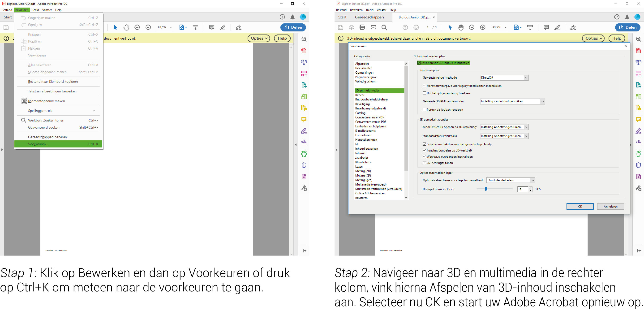
Task: Enable Dubbelzijdige rendering toestaan
Action: pyautogui.click(x=425, y=93)
